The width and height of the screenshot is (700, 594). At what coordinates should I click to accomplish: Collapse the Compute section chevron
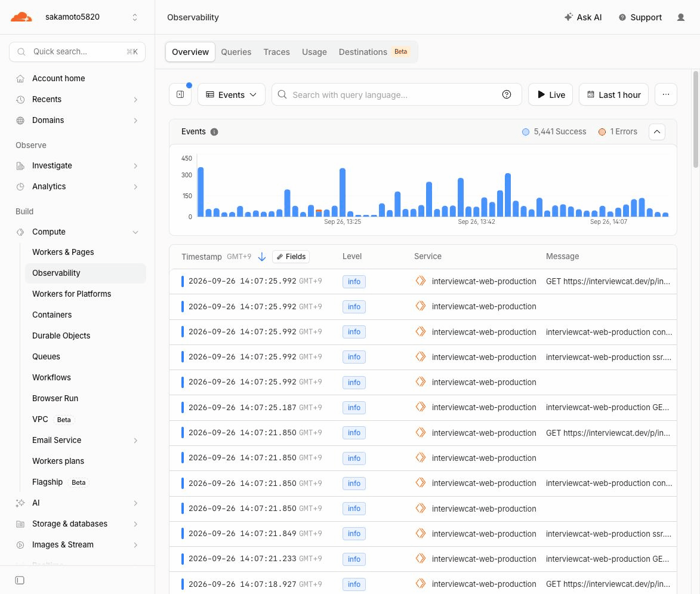135,232
